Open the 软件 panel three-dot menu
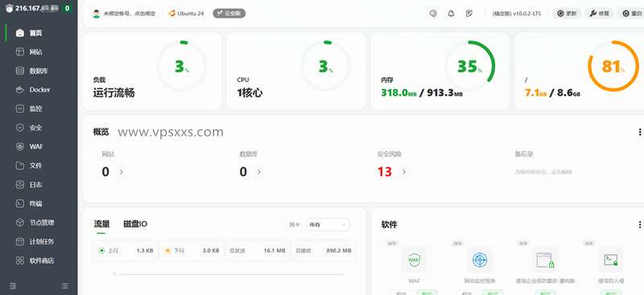644x295 pixels. [x=639, y=225]
